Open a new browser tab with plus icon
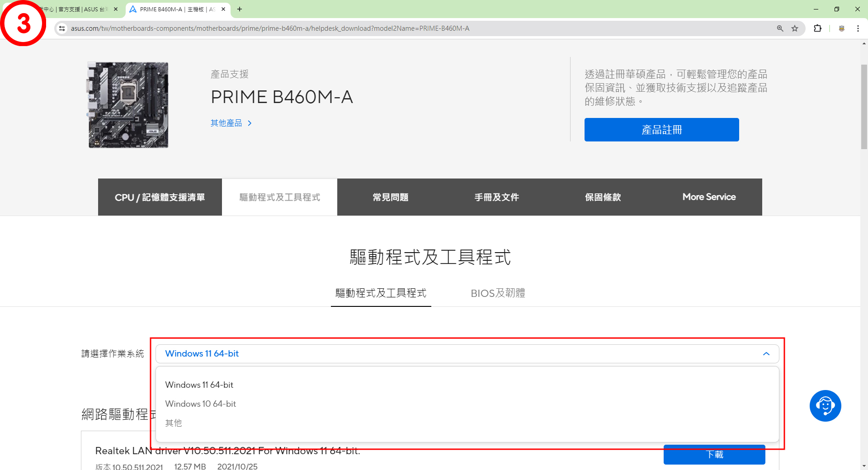868x470 pixels. point(240,9)
